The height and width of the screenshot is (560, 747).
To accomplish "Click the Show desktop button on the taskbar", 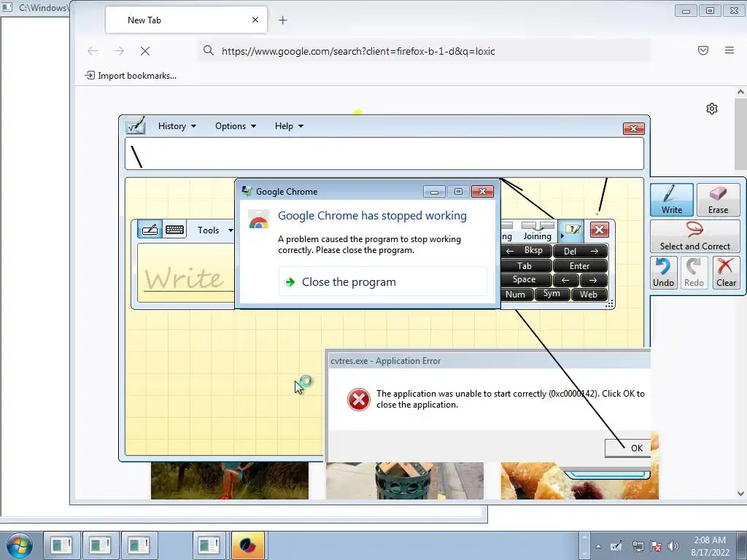I will 743,545.
